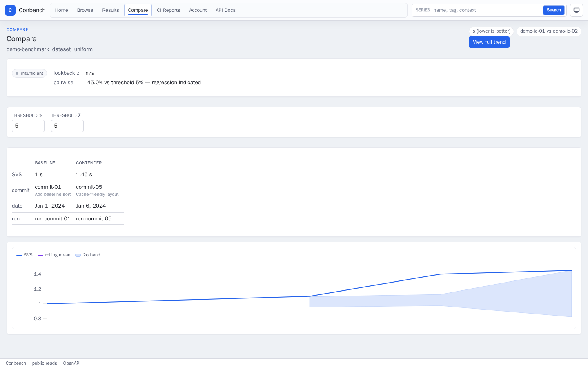Image resolution: width=588 pixels, height=368 pixels.
Task: Select the Compare nav tab
Action: (x=138, y=10)
